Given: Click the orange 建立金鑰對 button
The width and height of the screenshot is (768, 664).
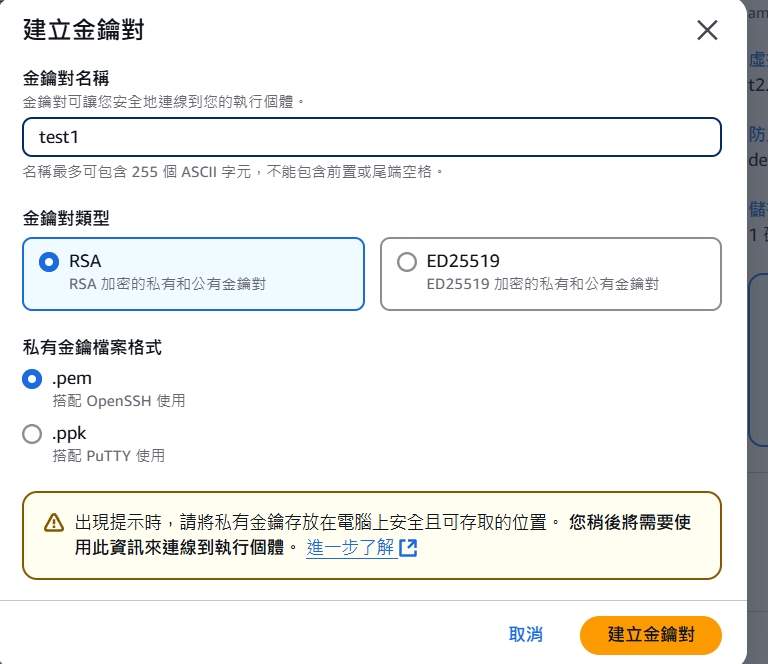Looking at the screenshot, I should coord(650,634).
